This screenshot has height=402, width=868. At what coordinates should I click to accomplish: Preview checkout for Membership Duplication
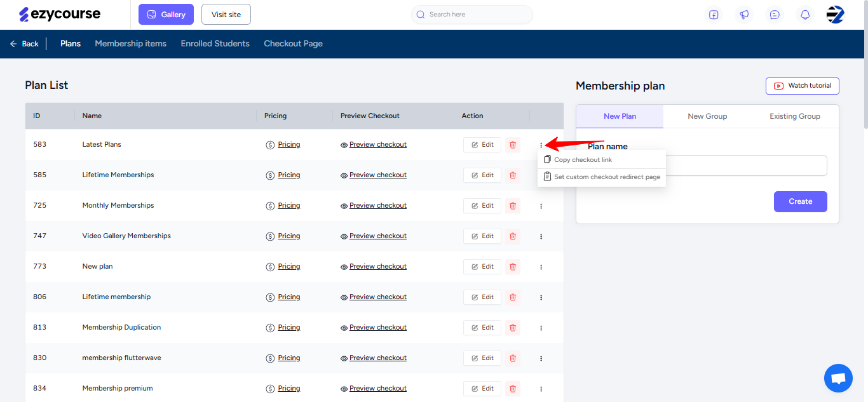(374, 328)
